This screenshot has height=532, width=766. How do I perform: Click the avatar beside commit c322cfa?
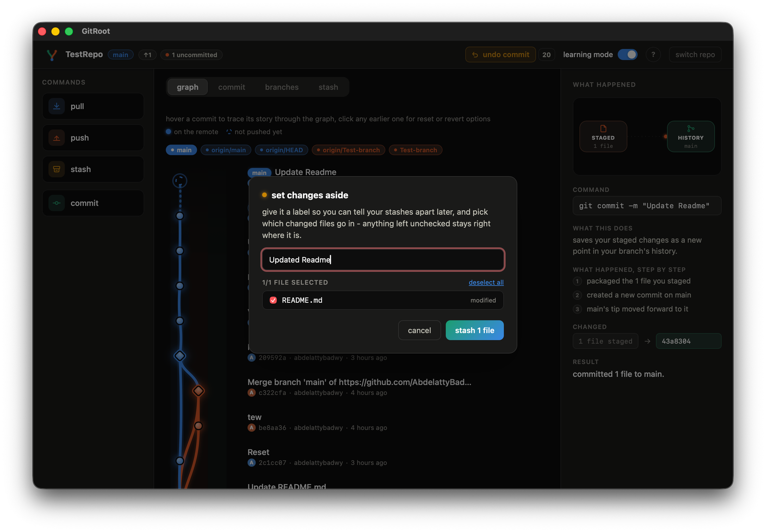tap(252, 393)
